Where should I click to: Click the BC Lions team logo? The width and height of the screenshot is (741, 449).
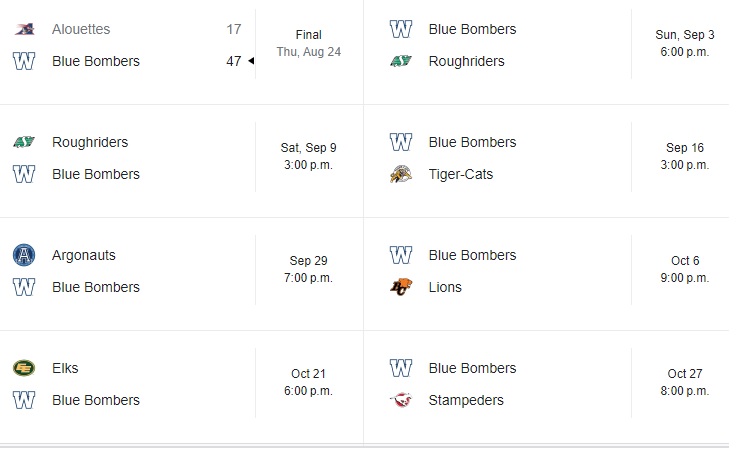[x=401, y=288]
